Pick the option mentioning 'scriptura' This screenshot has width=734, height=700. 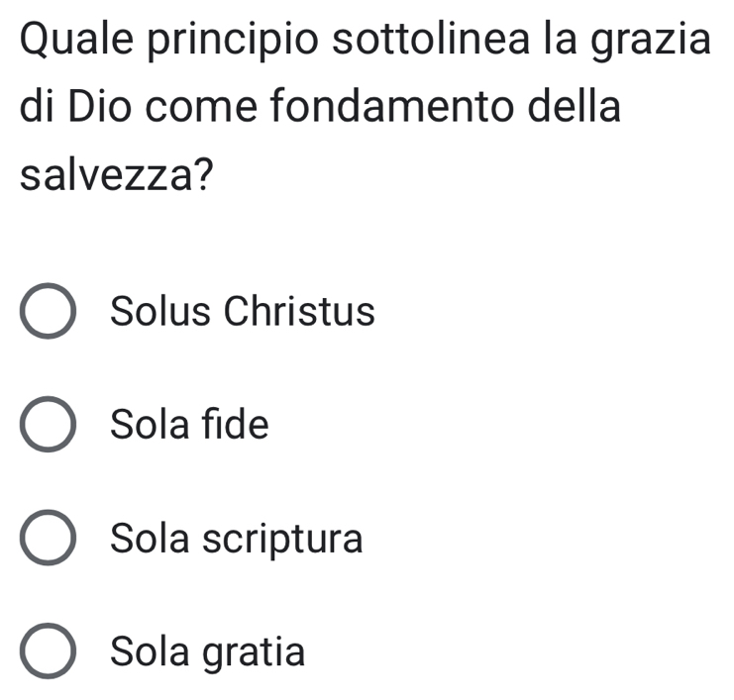click(x=47, y=541)
